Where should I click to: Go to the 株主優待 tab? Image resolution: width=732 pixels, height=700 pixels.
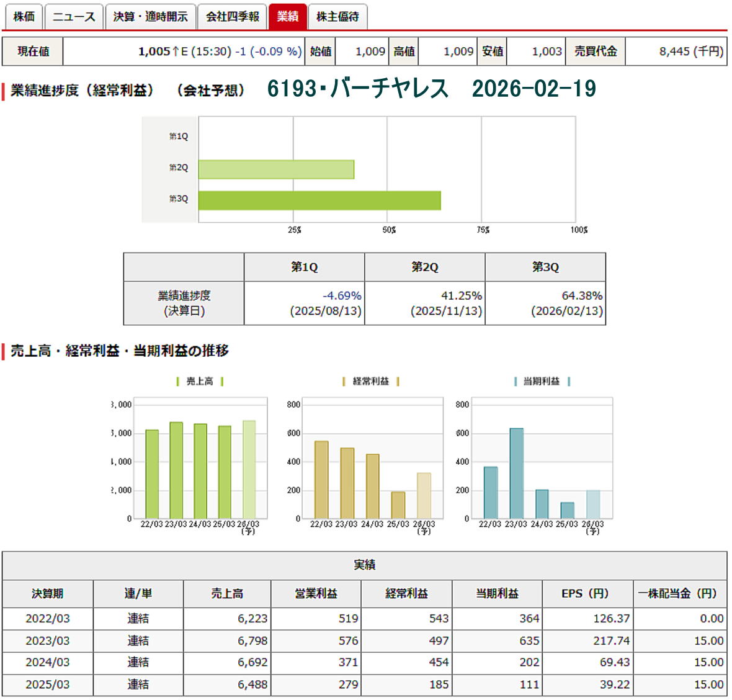point(337,17)
